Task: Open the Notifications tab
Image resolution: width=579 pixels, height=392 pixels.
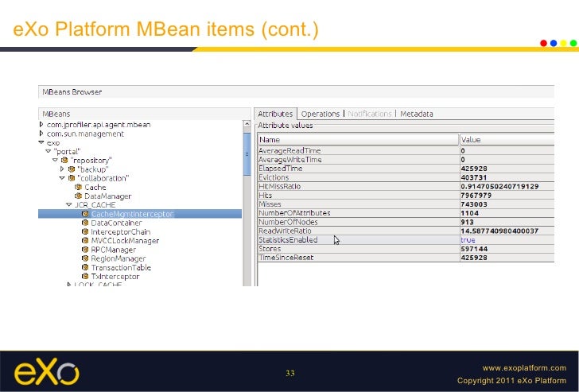Action: pos(369,114)
